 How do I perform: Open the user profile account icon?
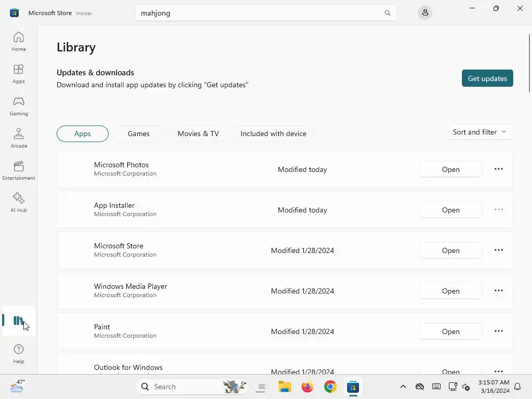[x=425, y=13]
